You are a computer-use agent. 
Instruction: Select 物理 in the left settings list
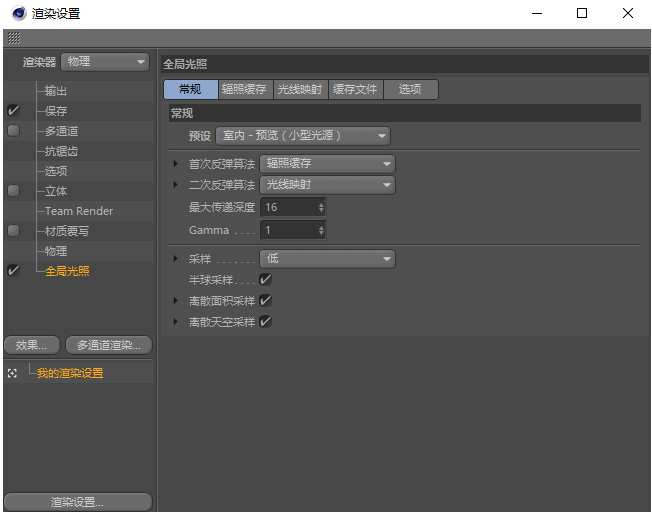coord(56,251)
